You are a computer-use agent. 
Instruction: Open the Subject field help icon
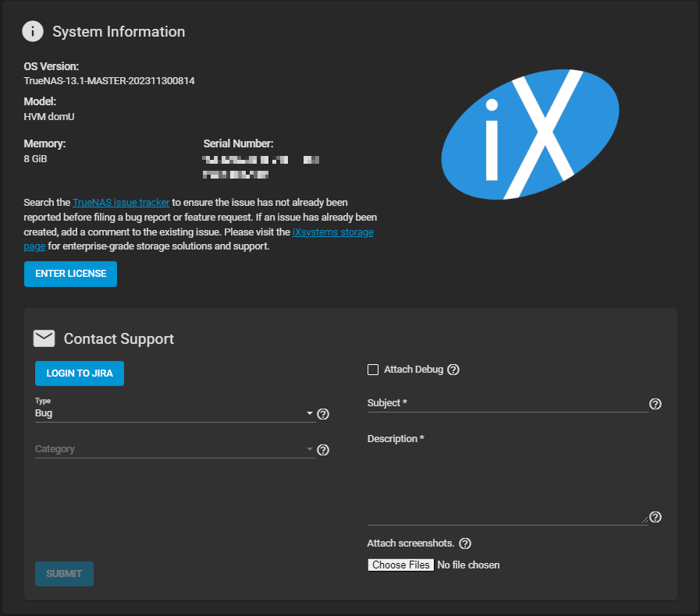656,404
